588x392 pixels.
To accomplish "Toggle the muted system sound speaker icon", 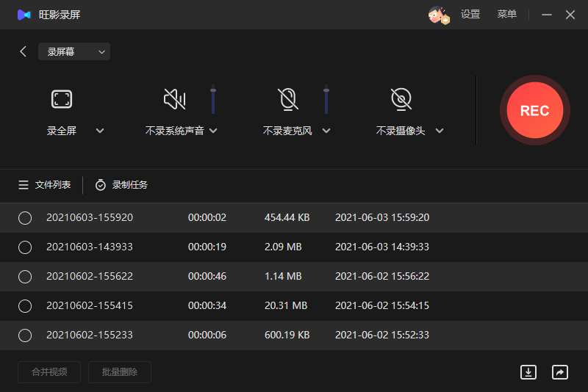I will (x=175, y=99).
